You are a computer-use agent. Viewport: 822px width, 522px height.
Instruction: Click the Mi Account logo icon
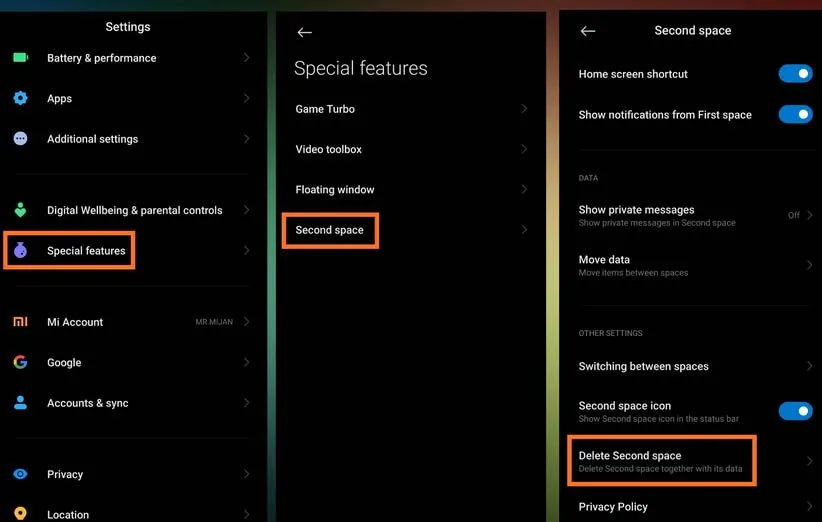(20, 322)
